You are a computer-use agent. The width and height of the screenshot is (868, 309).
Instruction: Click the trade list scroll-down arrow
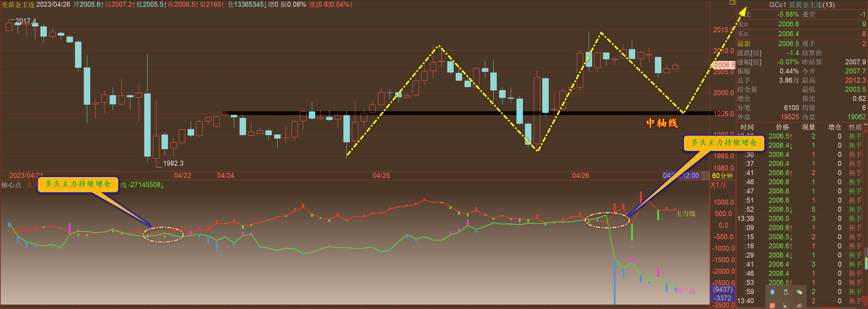coord(866,305)
